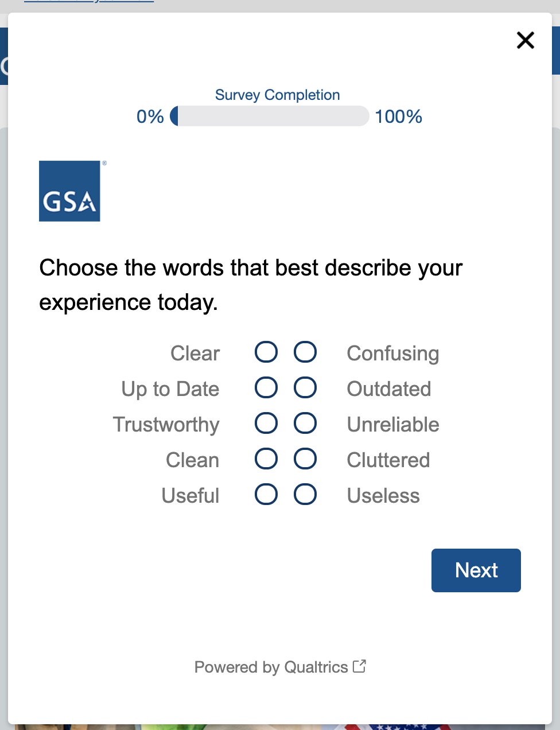Mark the experience as Unreliable
The image size is (560, 730).
tap(305, 424)
